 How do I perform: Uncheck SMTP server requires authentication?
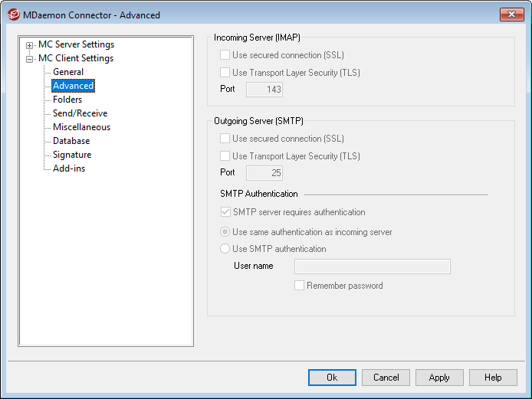pos(225,212)
